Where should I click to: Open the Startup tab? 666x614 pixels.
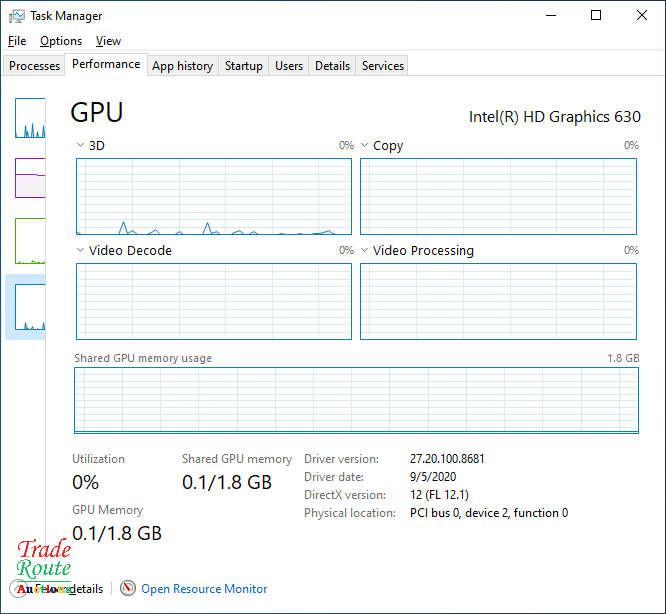pos(243,66)
